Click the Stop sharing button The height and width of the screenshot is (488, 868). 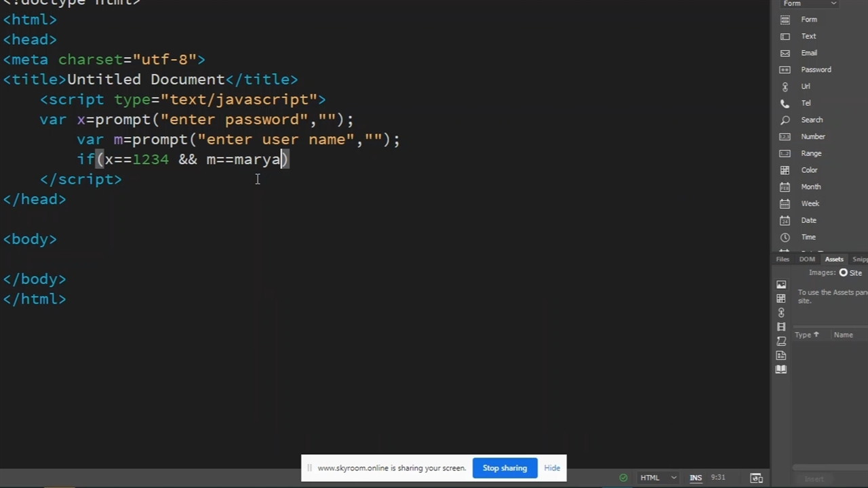505,468
